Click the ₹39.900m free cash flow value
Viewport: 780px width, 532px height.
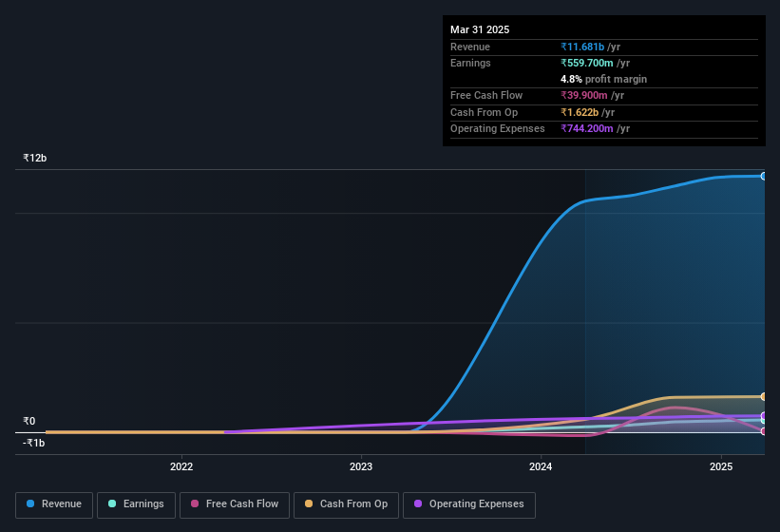[x=583, y=95]
